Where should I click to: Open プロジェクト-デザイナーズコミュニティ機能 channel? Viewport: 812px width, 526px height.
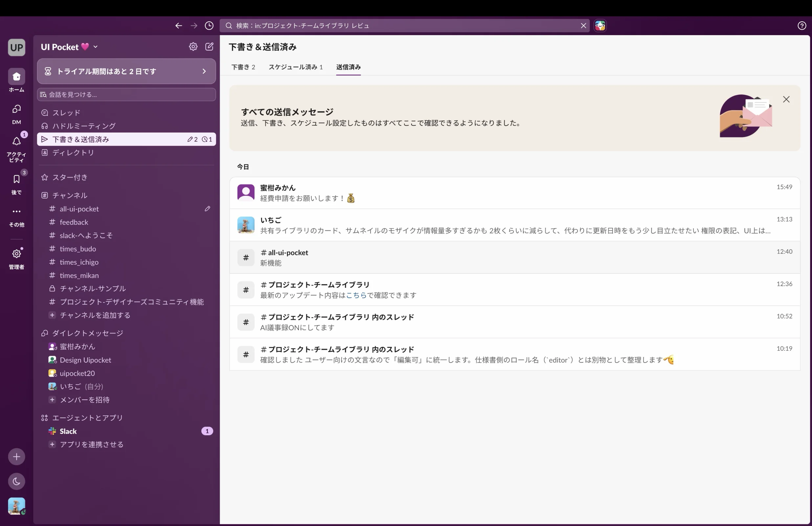(x=126, y=301)
